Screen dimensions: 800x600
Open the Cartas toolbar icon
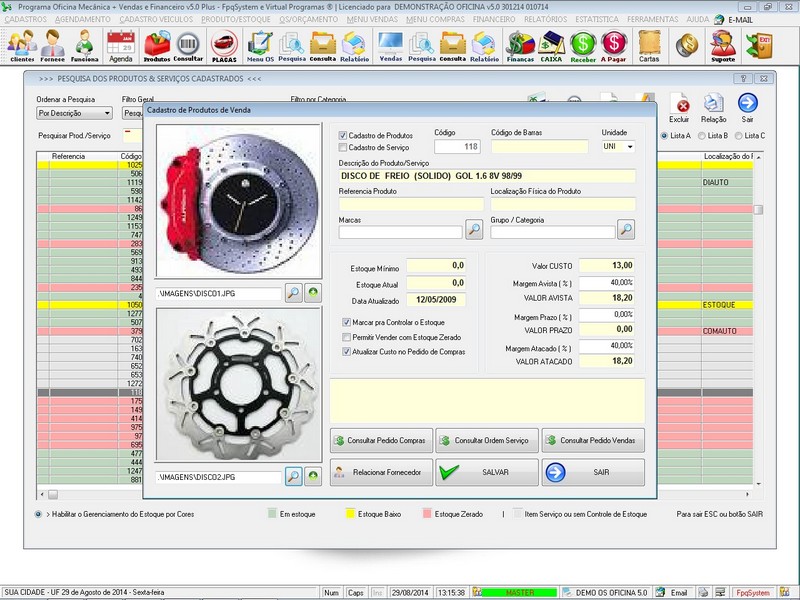coord(649,46)
